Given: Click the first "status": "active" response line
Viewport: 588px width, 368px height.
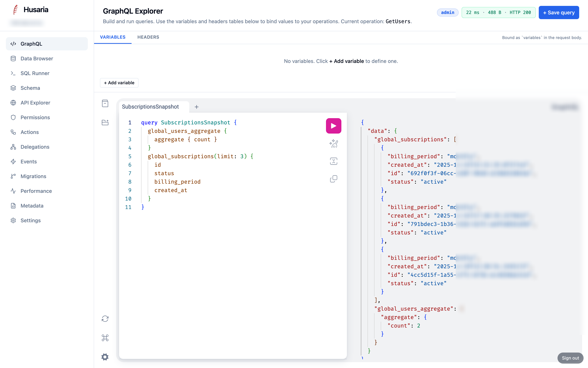Looking at the screenshot, I should (x=417, y=182).
